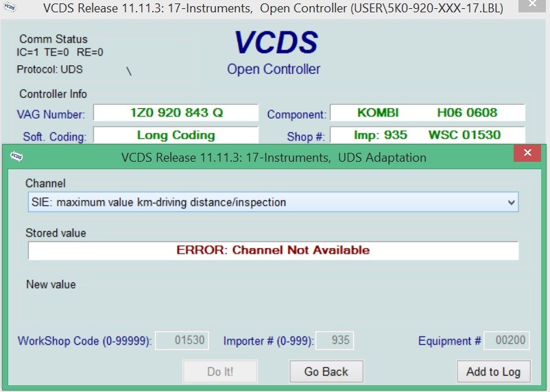Click the Go Back button

(326, 371)
